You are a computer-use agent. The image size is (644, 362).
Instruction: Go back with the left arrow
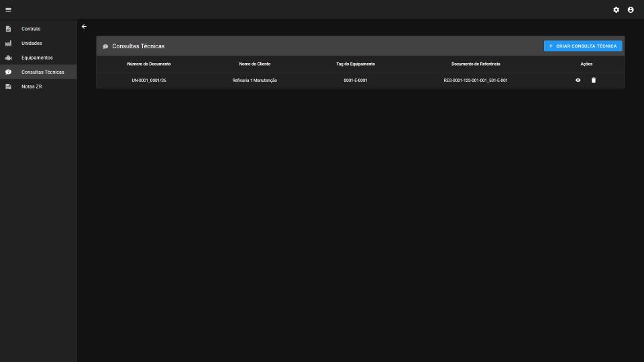(x=85, y=27)
